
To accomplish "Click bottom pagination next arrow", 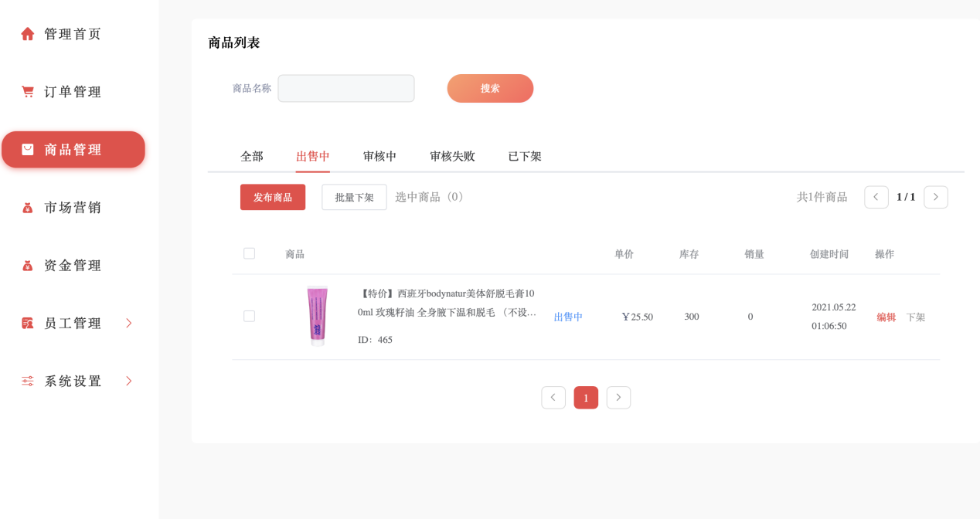I will pos(618,398).
